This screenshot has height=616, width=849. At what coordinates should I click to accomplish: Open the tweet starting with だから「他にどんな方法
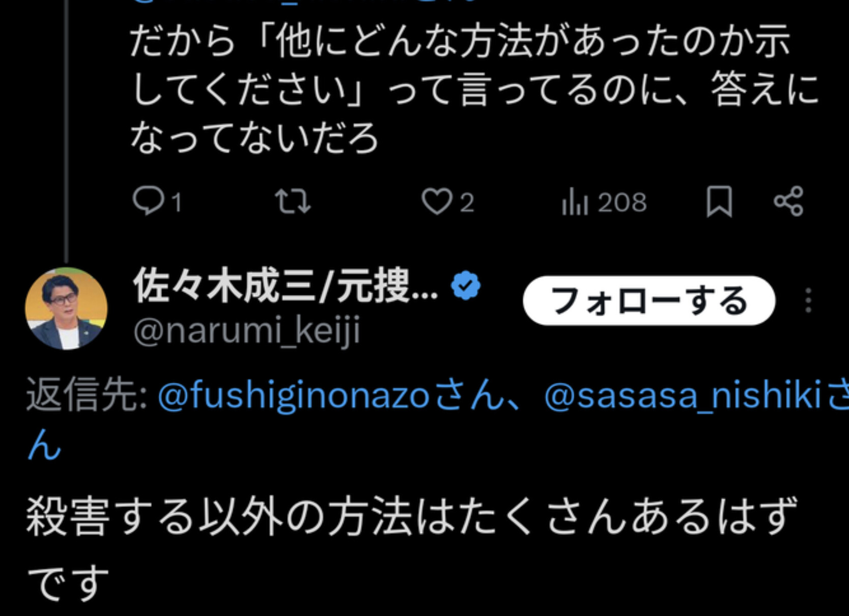coord(474,89)
